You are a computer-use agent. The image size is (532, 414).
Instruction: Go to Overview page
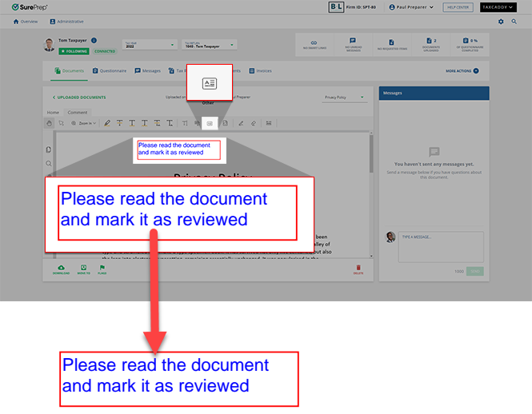(x=26, y=22)
